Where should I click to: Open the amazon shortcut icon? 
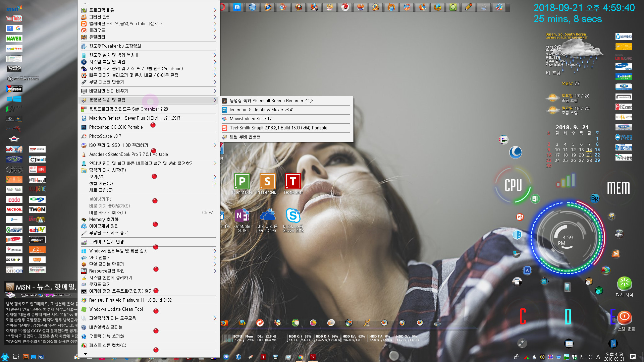[x=37, y=240]
